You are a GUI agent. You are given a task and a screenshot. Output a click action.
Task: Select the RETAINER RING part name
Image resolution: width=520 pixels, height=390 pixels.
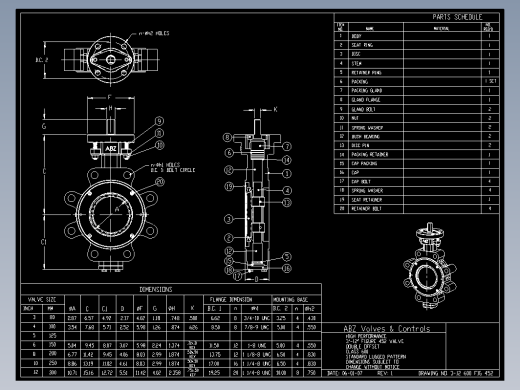pyautogui.click(x=366, y=72)
